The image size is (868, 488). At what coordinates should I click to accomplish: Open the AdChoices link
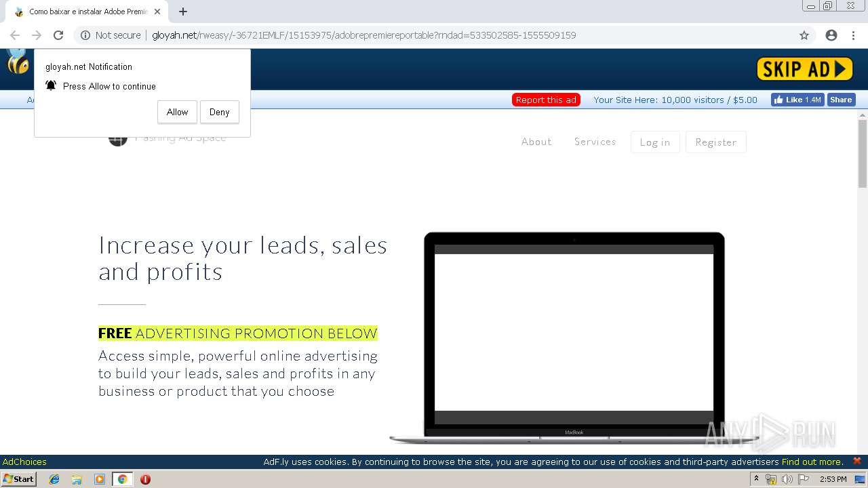[x=24, y=462]
